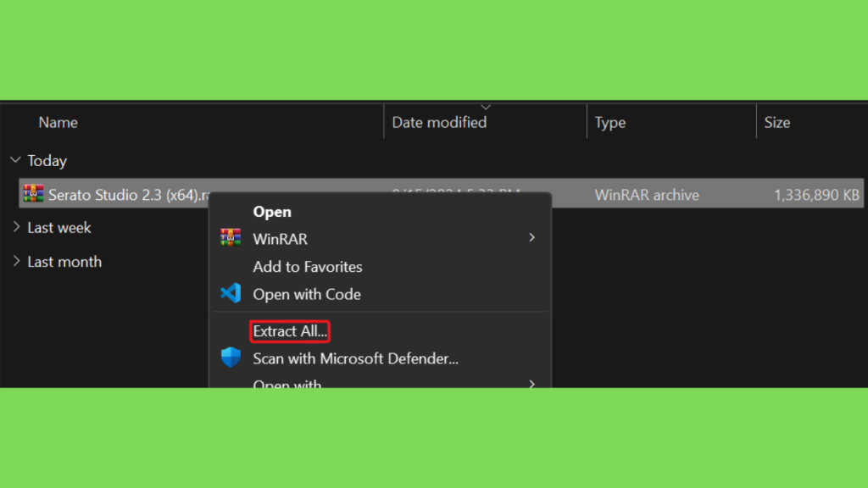The height and width of the screenshot is (488, 868).
Task: Sort by Date modified column header
Action: point(439,122)
